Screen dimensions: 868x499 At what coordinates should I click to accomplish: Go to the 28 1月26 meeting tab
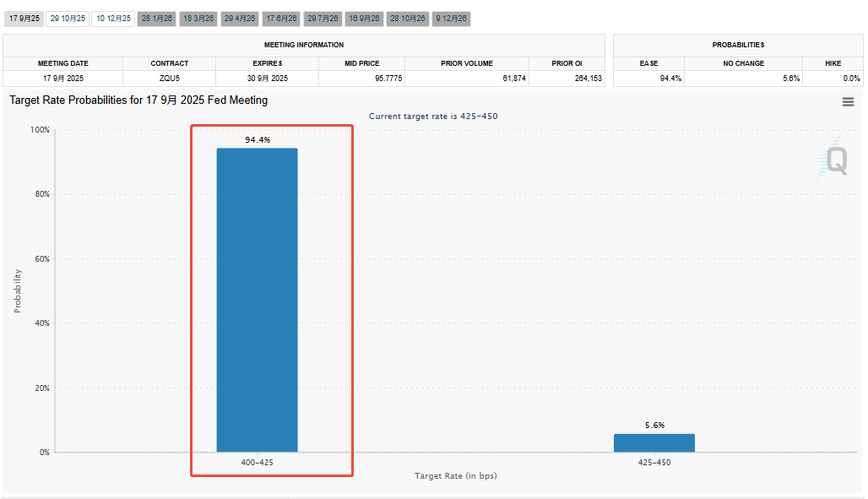click(156, 18)
